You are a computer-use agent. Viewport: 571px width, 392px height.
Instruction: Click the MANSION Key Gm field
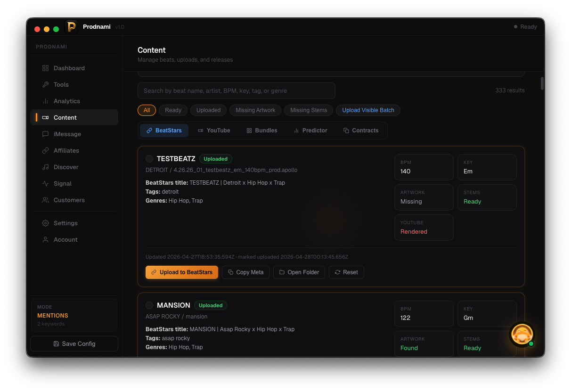pyautogui.click(x=487, y=314)
